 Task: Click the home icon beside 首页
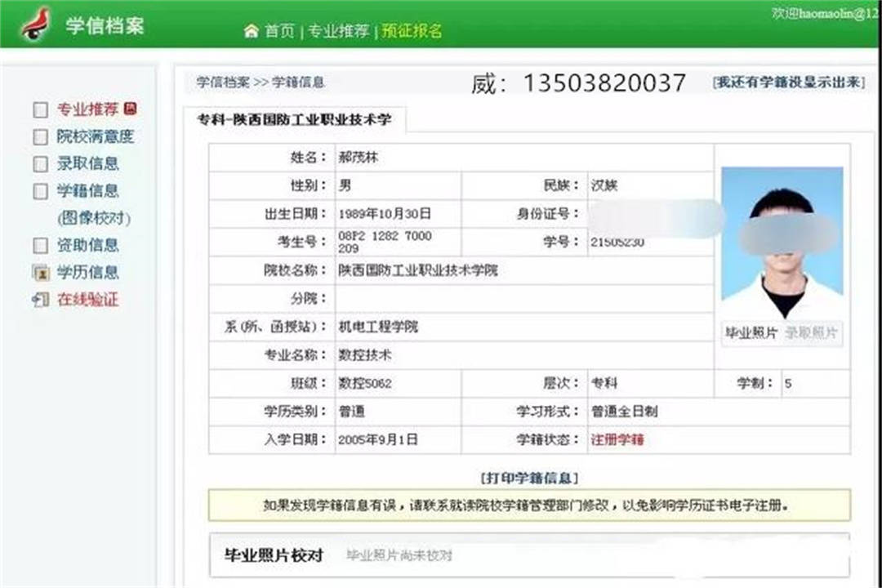(x=250, y=30)
